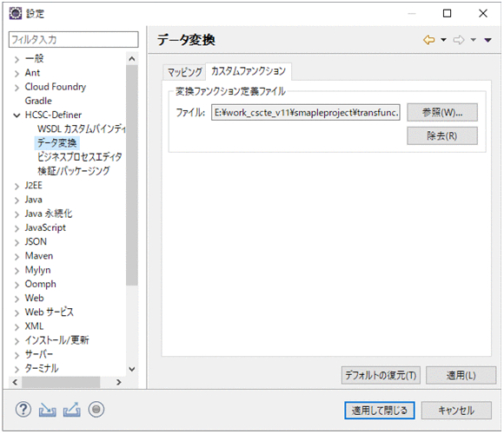Expand the 一般 tree node

[x=17, y=59]
